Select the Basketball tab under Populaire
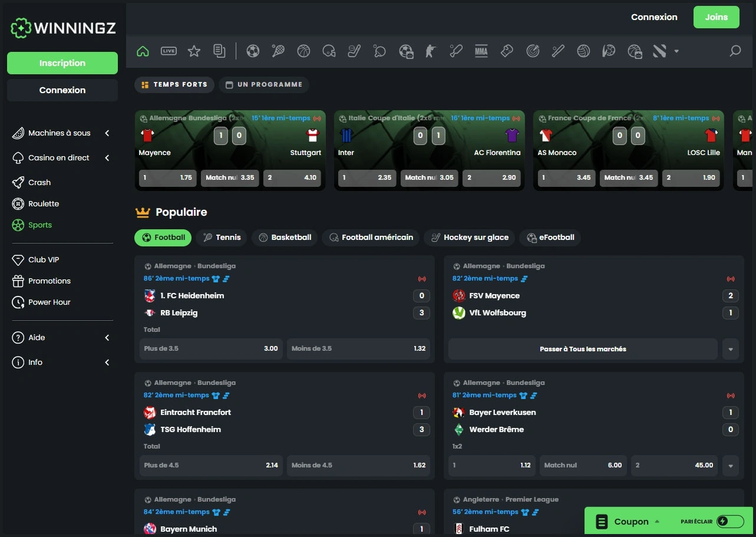This screenshot has height=537, width=756. click(x=285, y=238)
